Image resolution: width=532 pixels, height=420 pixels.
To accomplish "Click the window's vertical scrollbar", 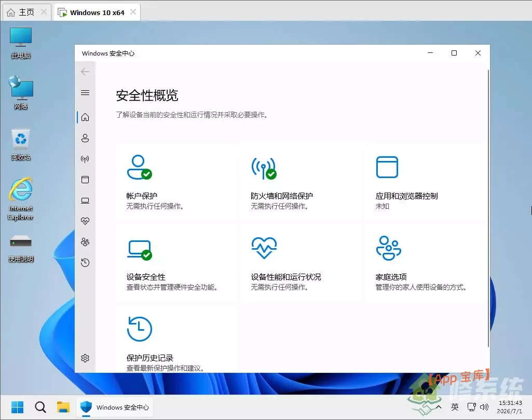I will click(488, 208).
